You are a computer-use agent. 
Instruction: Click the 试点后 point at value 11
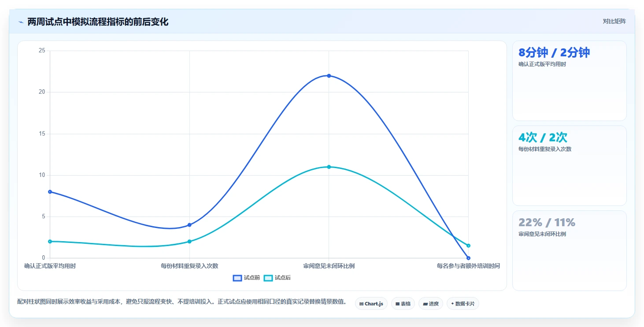click(x=329, y=167)
